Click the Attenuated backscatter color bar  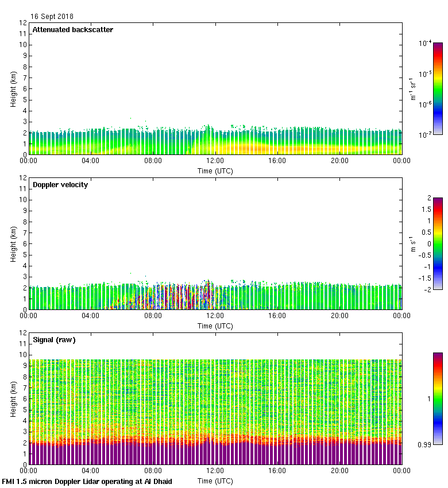[438, 88]
